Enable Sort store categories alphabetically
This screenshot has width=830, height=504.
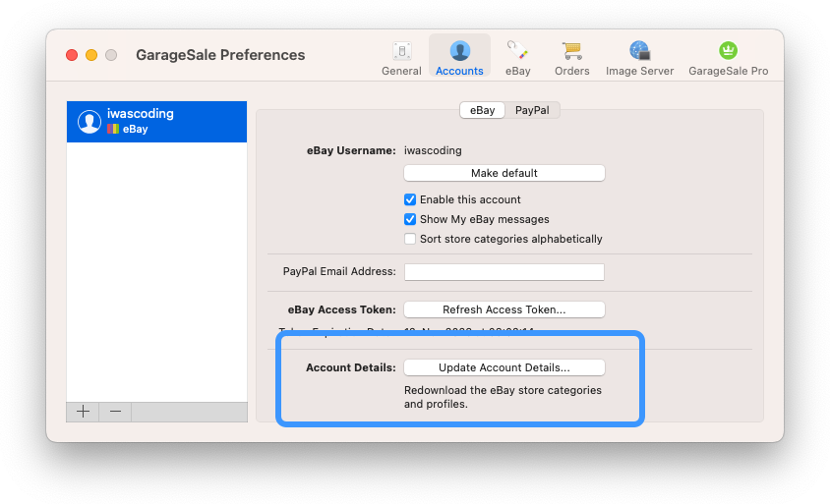coord(410,239)
